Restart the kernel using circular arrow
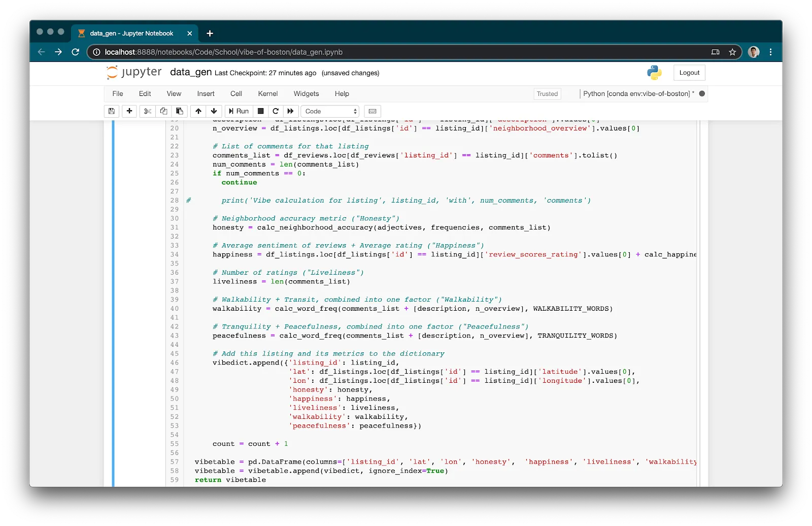This screenshot has width=812, height=526. pyautogui.click(x=276, y=111)
